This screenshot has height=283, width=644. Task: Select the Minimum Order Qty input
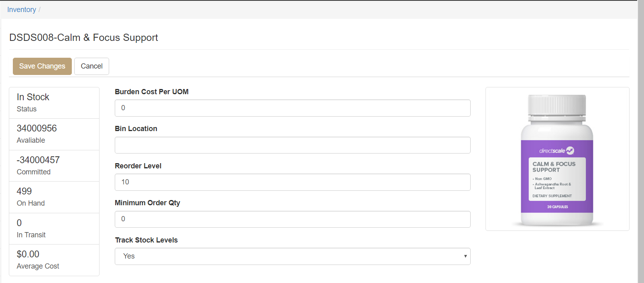tap(293, 219)
